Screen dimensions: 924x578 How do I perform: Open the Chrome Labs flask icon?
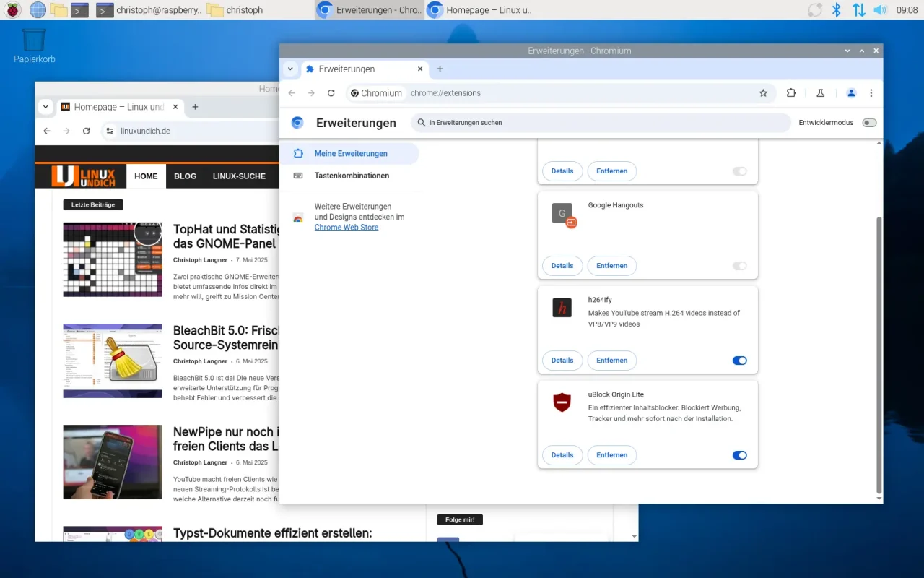(820, 93)
